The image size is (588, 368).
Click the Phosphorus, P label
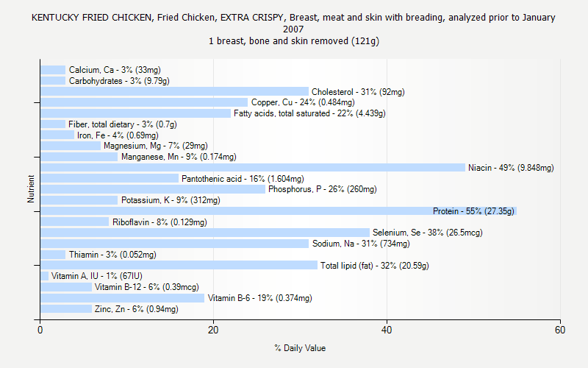322,189
